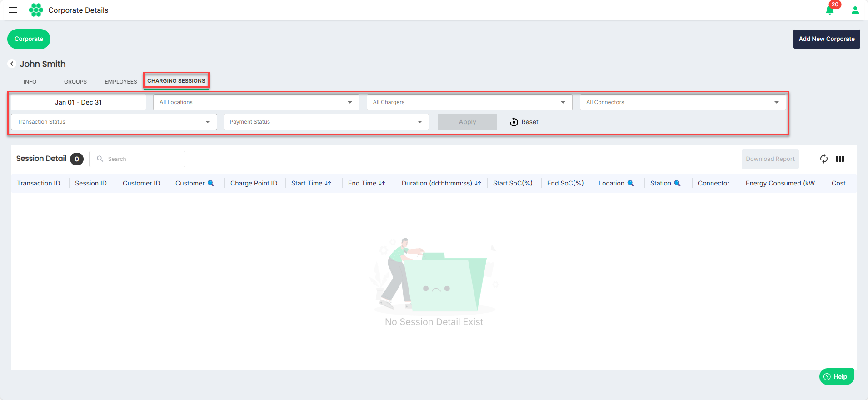Click the End SoC(%) column header

tap(565, 183)
